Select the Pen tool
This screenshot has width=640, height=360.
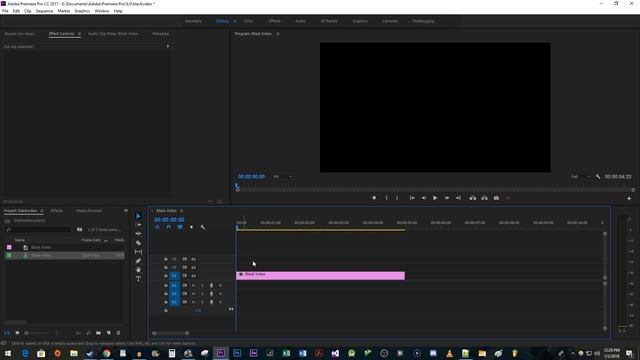138,261
